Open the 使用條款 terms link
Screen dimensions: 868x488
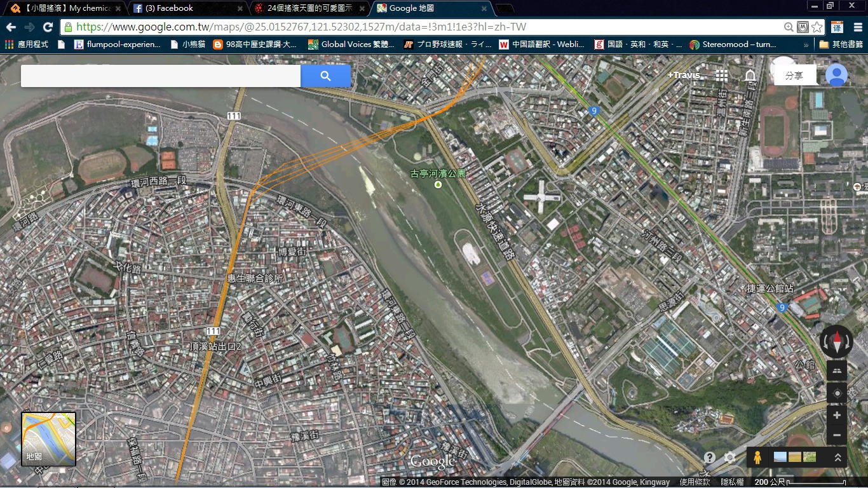coord(695,482)
